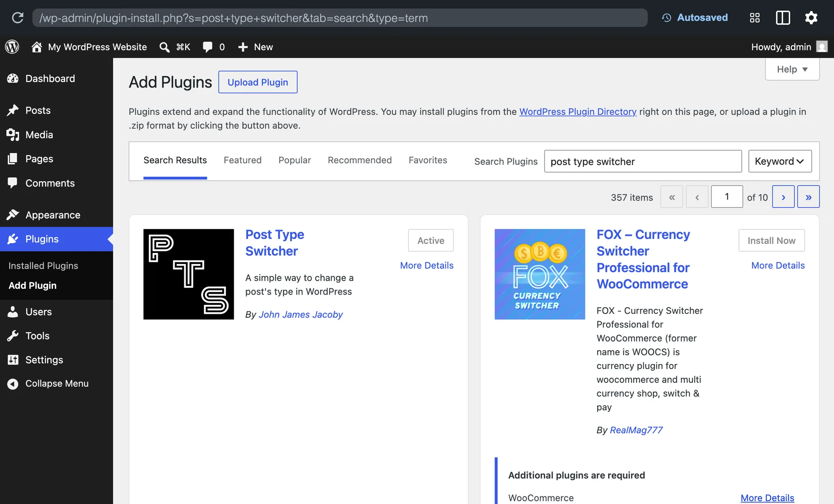Open More Details for FOX Currency Switcher
Image resolution: width=834 pixels, height=504 pixels.
point(778,265)
